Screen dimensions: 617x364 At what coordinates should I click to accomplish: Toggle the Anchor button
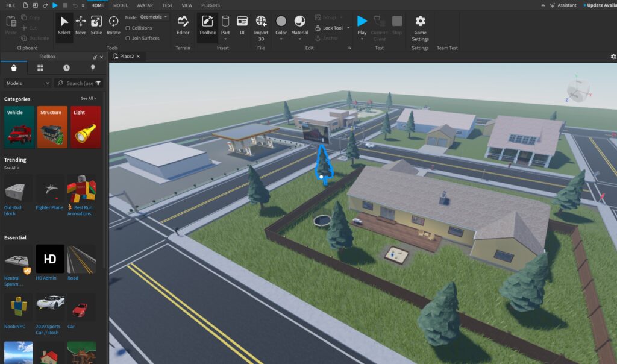coord(327,38)
